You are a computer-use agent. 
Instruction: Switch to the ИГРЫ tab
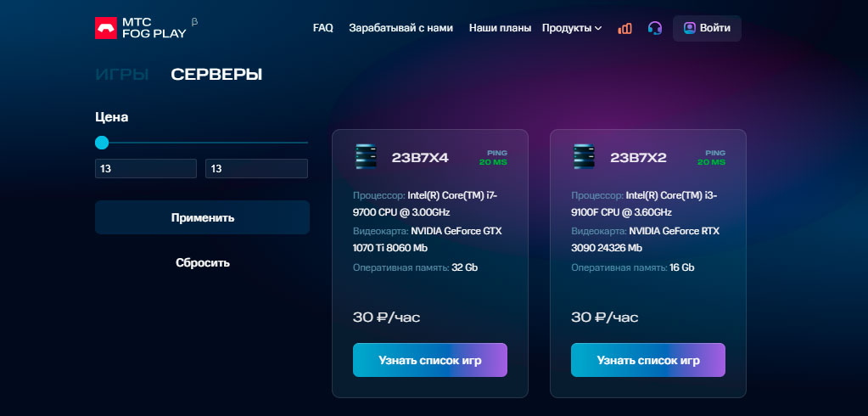coord(122,74)
